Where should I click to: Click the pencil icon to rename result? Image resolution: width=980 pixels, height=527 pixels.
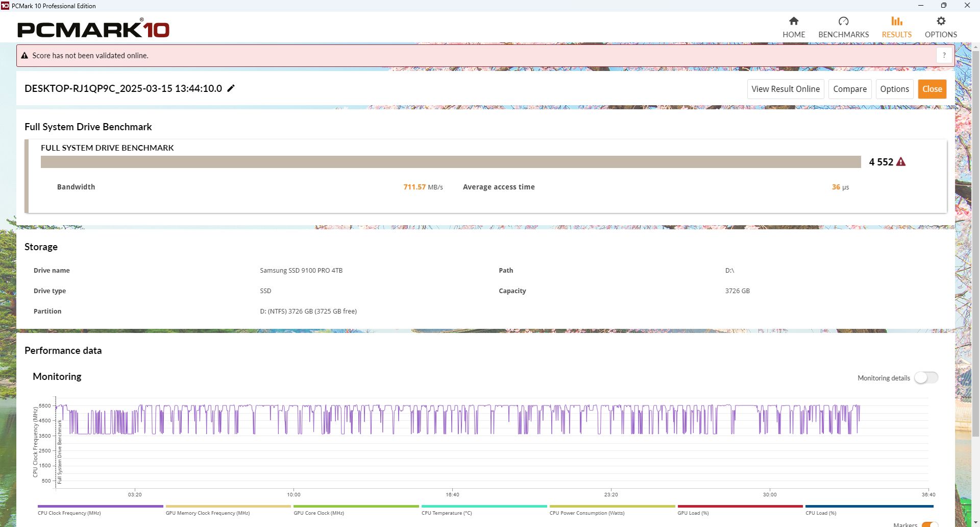[231, 88]
